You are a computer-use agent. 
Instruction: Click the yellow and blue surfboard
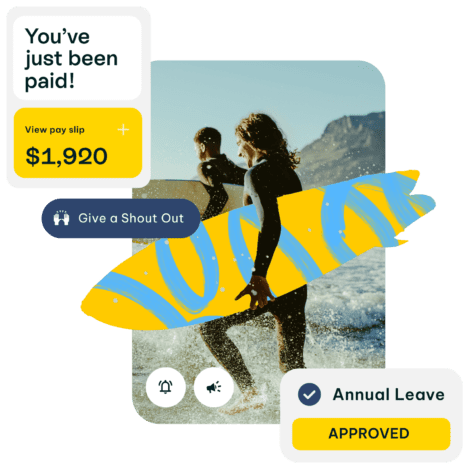click(258, 250)
